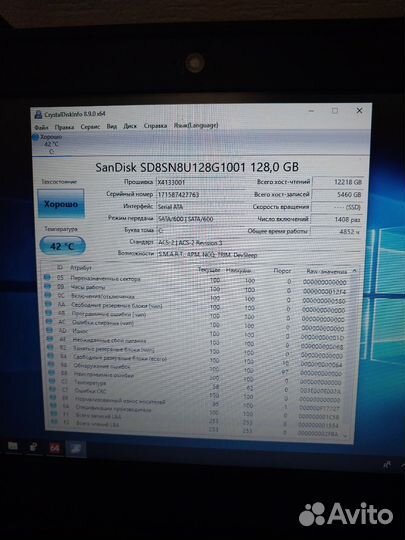Open the Сервис menu
This screenshot has height=540, width=405.
[90, 126]
